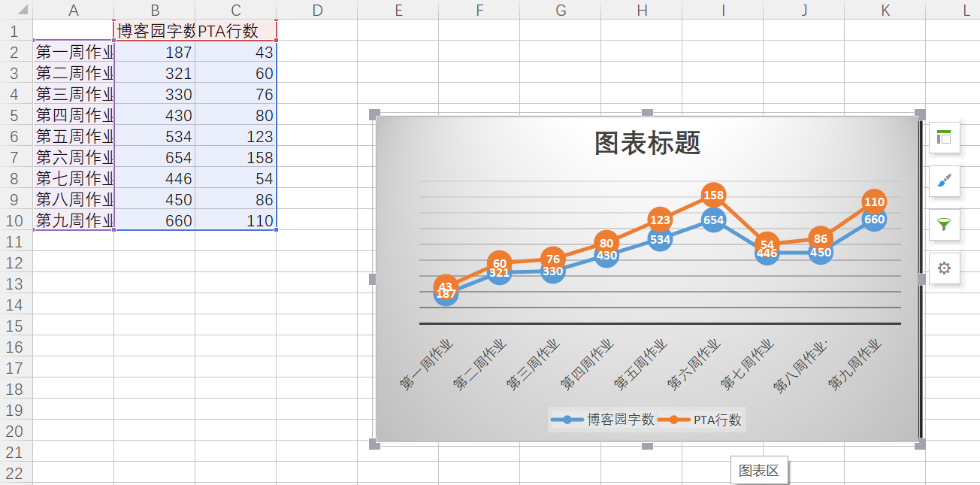Click axis label 第九周作业 in chart
The width and height of the screenshot is (980, 485).
(855, 365)
